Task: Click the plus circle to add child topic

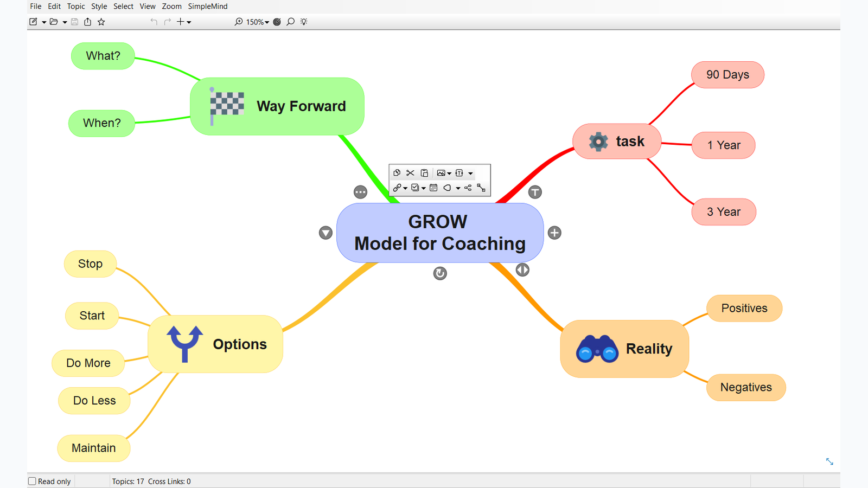Action: pyautogui.click(x=554, y=233)
